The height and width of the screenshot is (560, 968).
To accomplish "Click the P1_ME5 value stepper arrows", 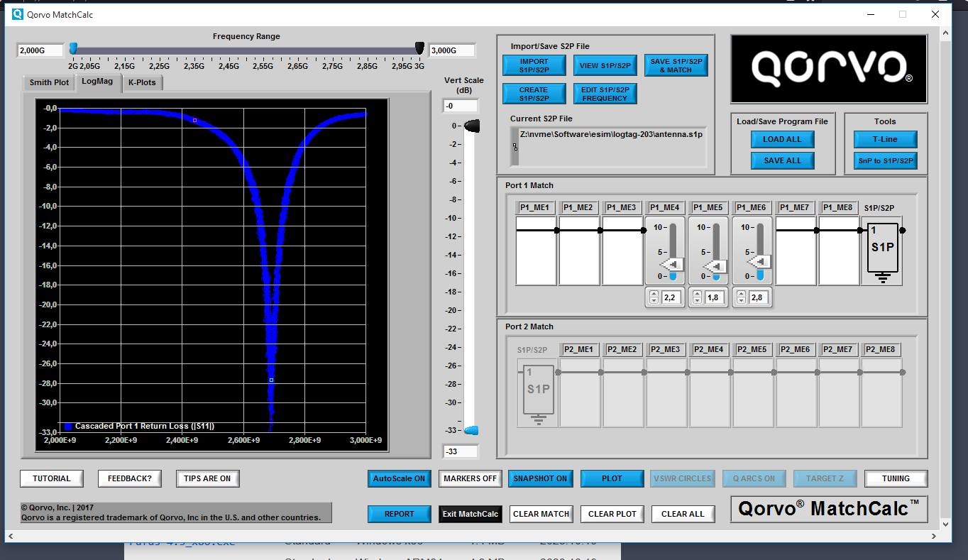I will tap(697, 297).
